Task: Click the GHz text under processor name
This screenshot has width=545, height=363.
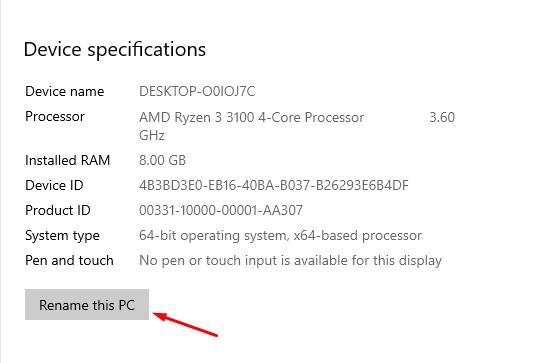Action: 152,135
